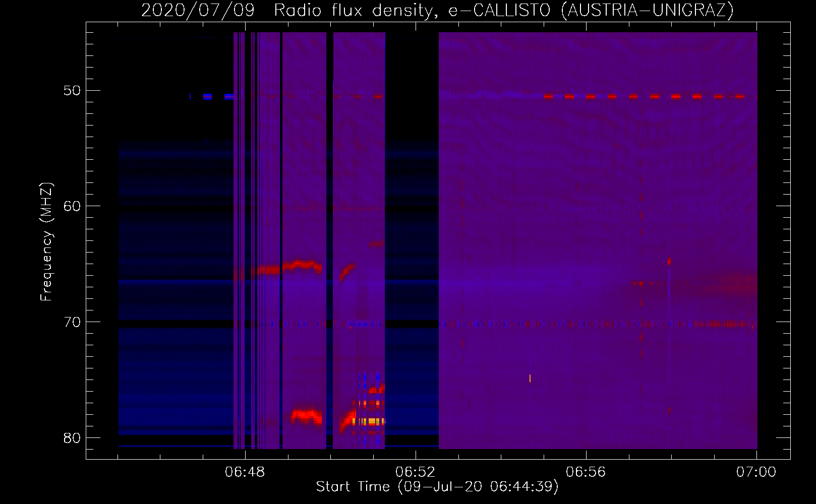The width and height of the screenshot is (816, 504).
Task: Click the 06:52 time tick label
Action: (x=416, y=472)
